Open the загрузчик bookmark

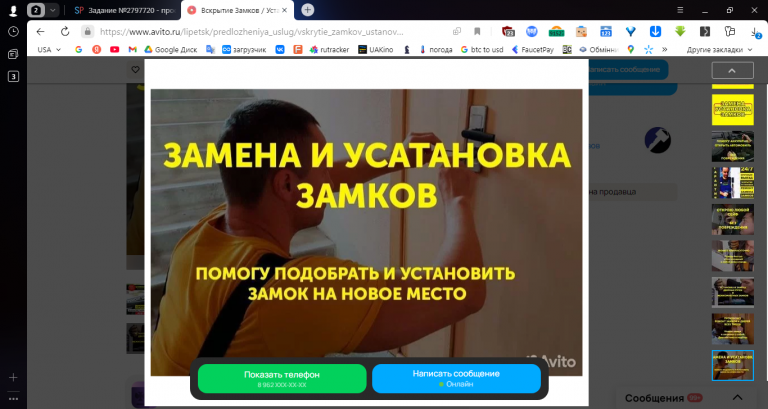coord(244,49)
